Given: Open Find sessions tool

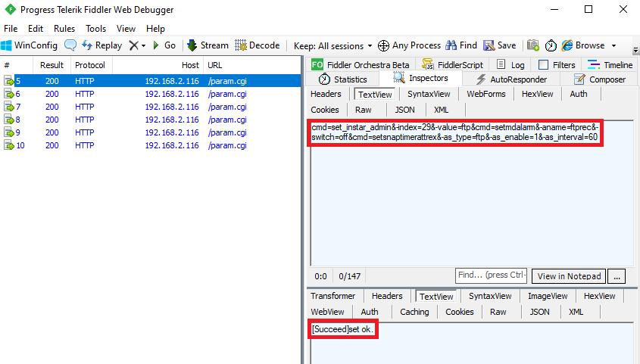Looking at the screenshot, I should tap(461, 45).
